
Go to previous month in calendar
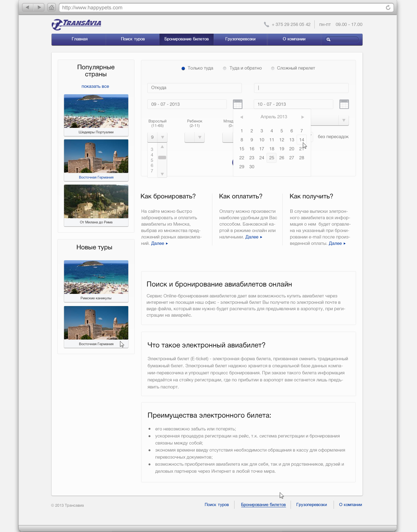tap(242, 117)
